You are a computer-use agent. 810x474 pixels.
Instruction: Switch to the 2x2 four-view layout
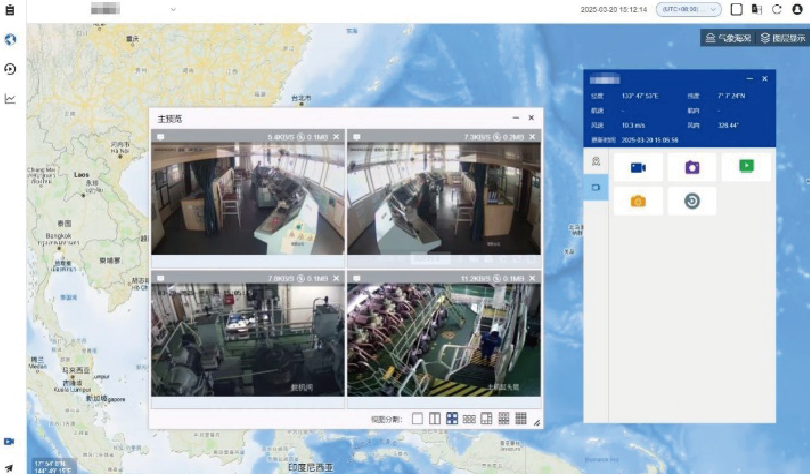[452, 419]
